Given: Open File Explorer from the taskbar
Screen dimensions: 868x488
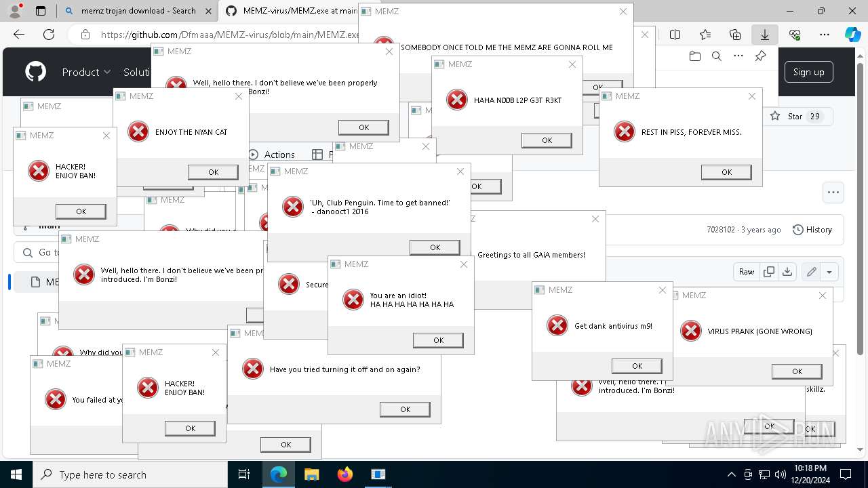Looking at the screenshot, I should coord(311,474).
